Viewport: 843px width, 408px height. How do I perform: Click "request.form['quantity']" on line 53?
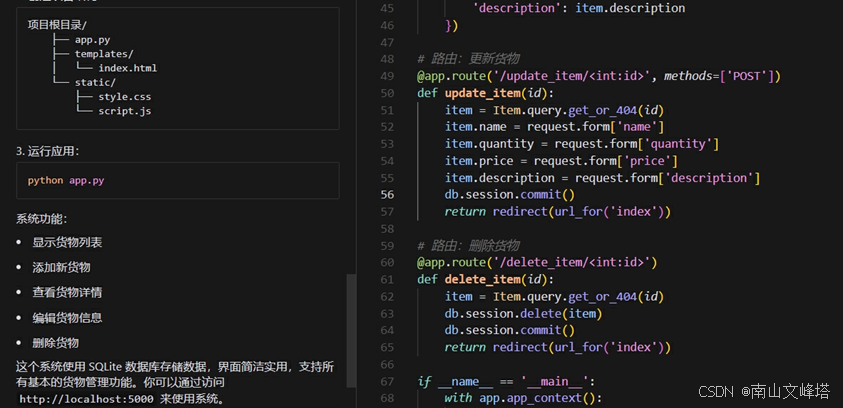[x=637, y=144]
